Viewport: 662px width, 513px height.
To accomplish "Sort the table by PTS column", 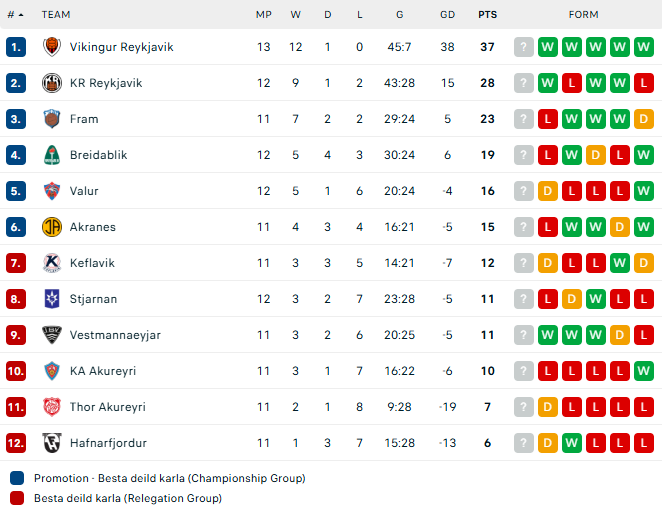I will pos(488,15).
